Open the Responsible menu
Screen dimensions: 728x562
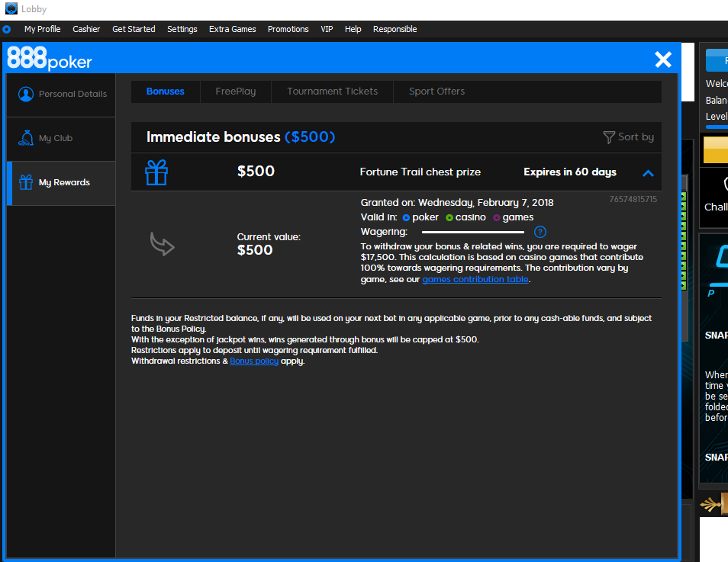click(x=395, y=29)
